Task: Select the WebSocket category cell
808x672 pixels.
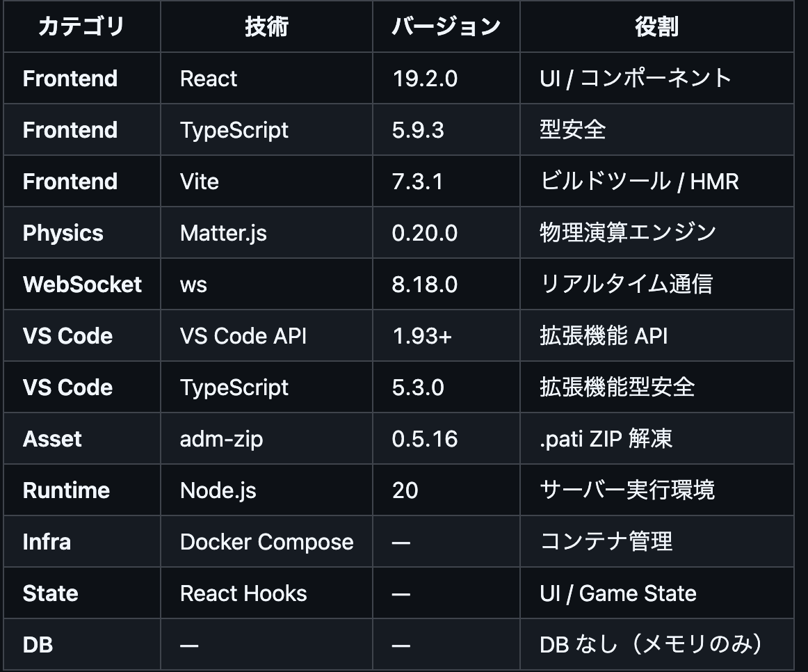Action: (82, 285)
